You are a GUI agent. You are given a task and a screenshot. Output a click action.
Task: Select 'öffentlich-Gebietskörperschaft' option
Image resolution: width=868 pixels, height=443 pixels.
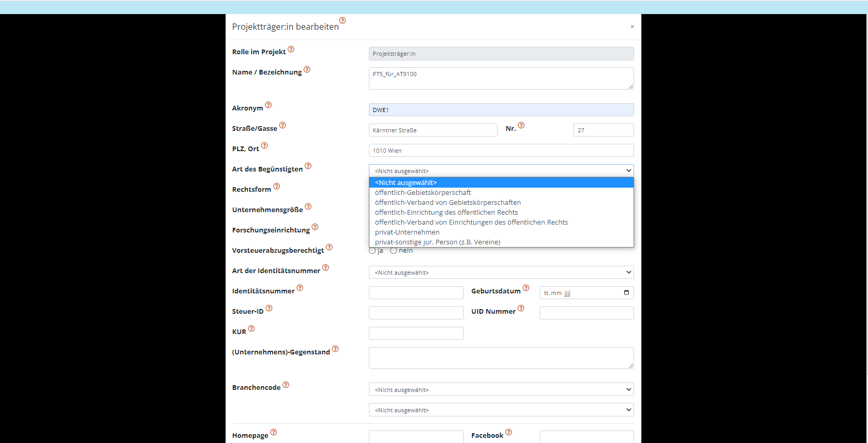423,193
